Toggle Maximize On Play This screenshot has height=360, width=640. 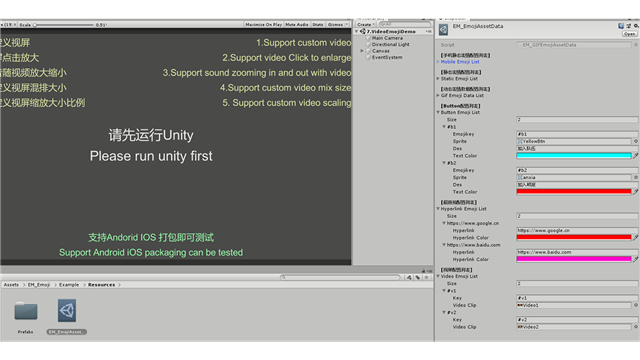(263, 25)
